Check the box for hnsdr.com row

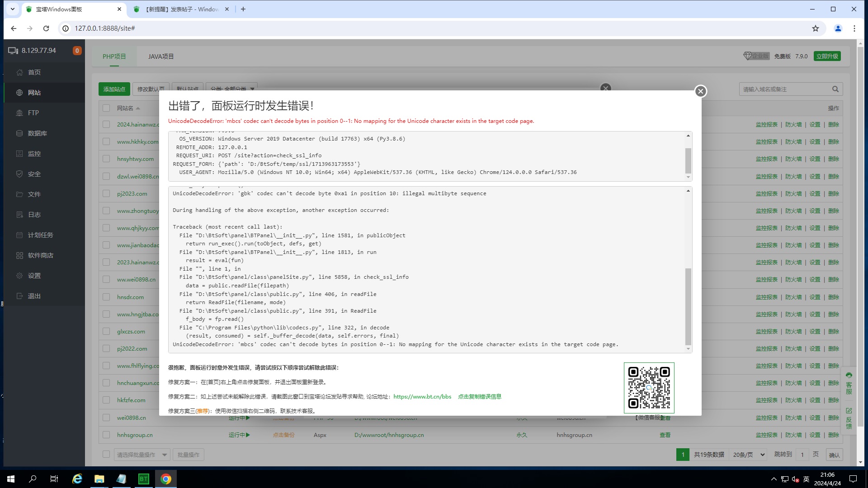tap(106, 297)
